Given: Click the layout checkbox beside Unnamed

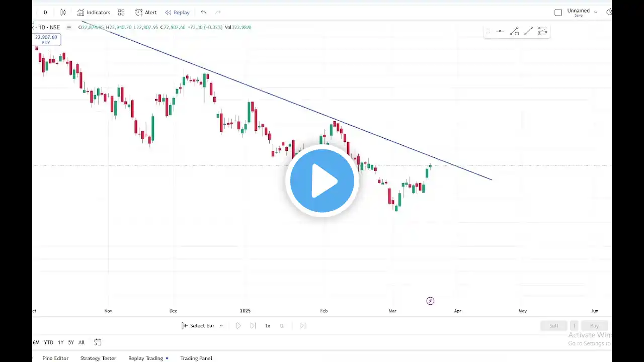Looking at the screenshot, I should click(x=558, y=12).
